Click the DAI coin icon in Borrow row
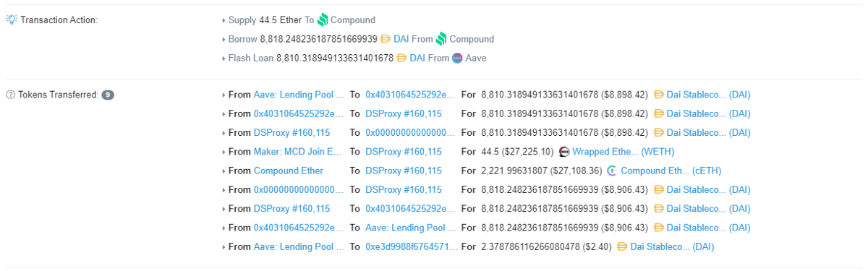868x271 pixels. pos(386,39)
